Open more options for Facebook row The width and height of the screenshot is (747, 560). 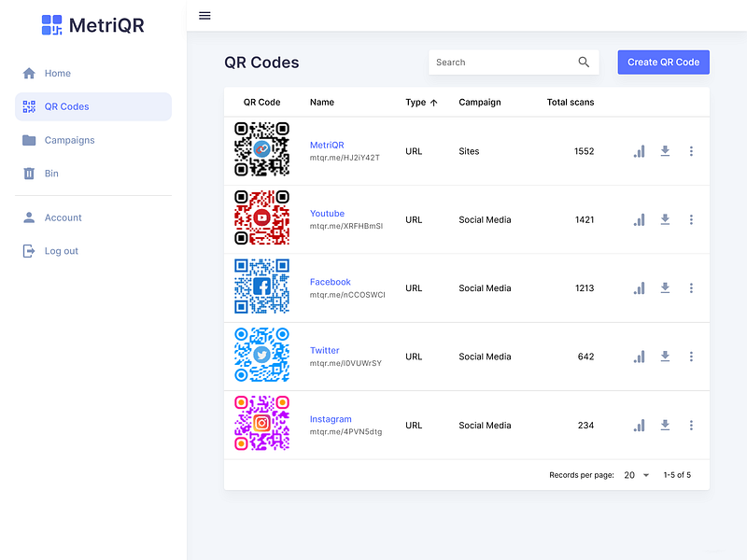(691, 288)
